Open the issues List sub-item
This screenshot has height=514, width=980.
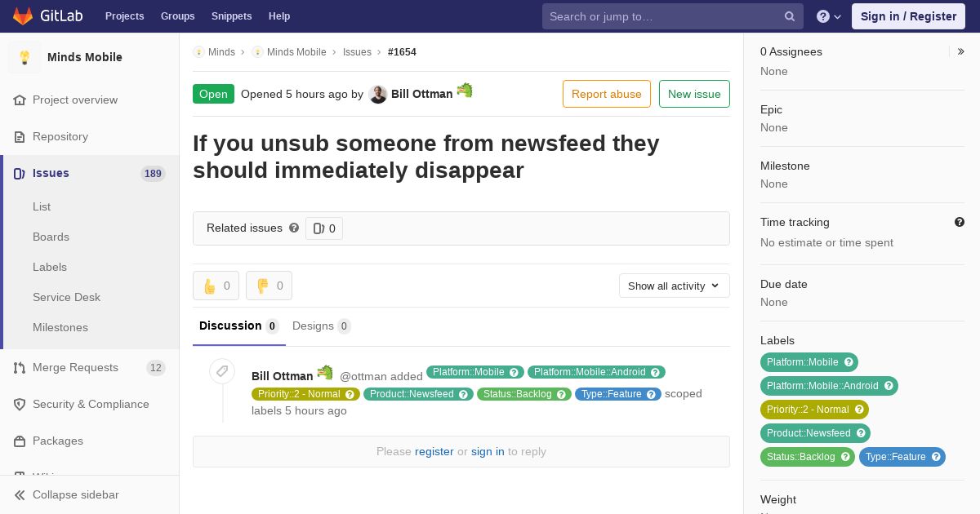[42, 206]
